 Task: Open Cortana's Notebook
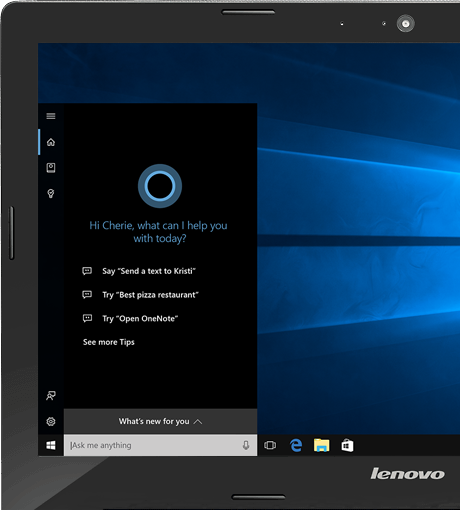click(51, 168)
